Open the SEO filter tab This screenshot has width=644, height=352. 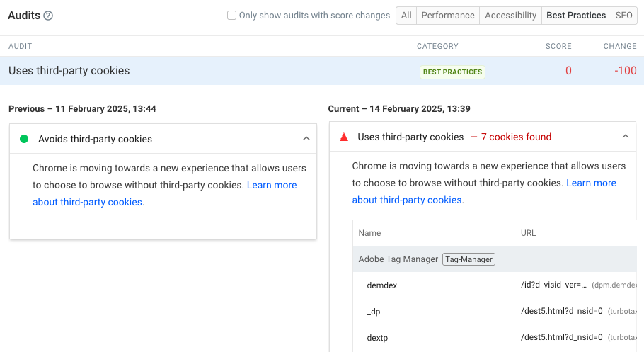[x=623, y=16]
